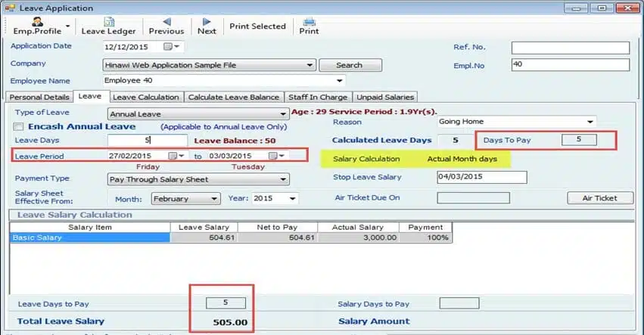Expand the Payment Type dropdown

click(283, 179)
